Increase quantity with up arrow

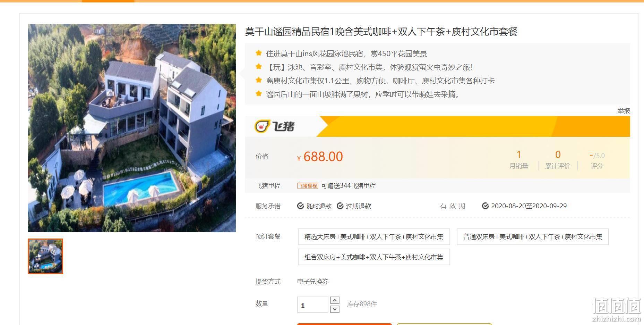335,300
